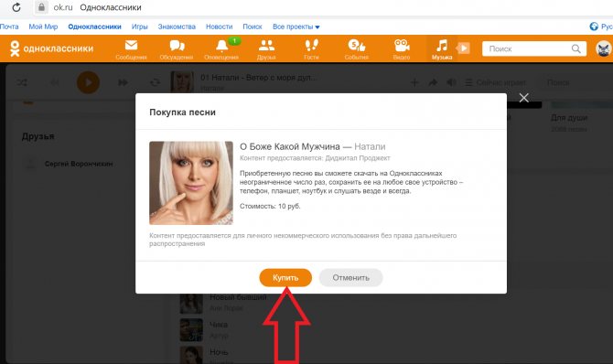This screenshot has height=364, width=613.
Task: Toggle the repeat icon in the player
Action: click(156, 82)
